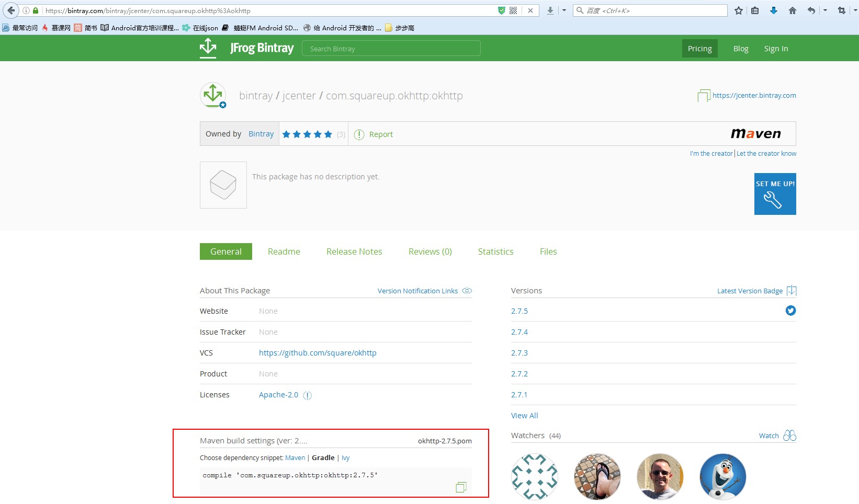Open the Reviews (0) tab
The image size is (859, 504).
tap(430, 251)
